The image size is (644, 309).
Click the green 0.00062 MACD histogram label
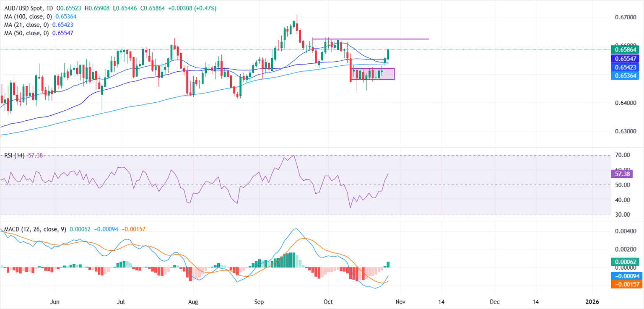[626, 262]
